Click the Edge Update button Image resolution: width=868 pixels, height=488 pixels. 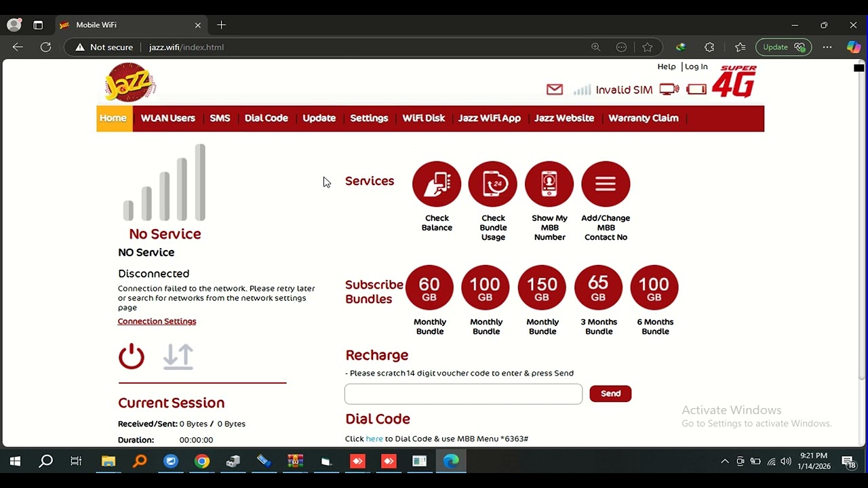pos(783,47)
